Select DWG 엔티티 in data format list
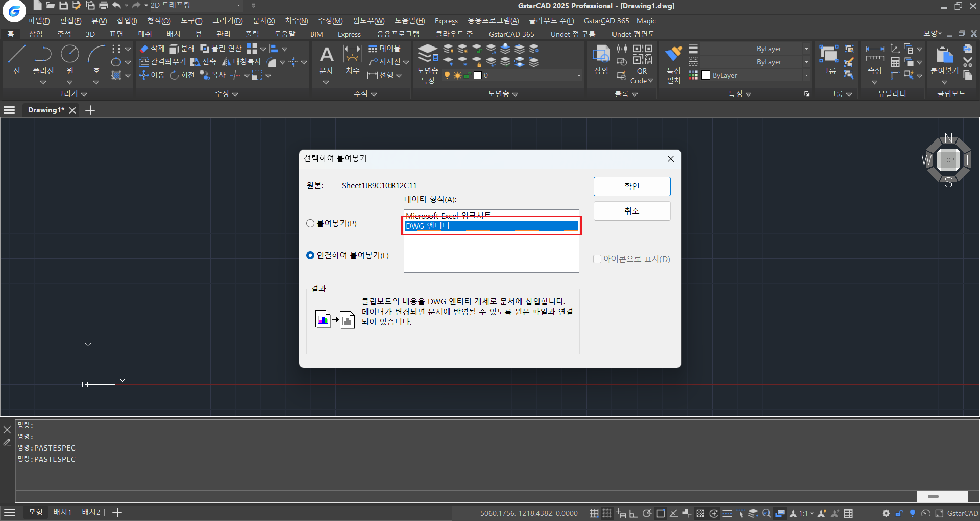The height and width of the screenshot is (521, 980). [491, 226]
